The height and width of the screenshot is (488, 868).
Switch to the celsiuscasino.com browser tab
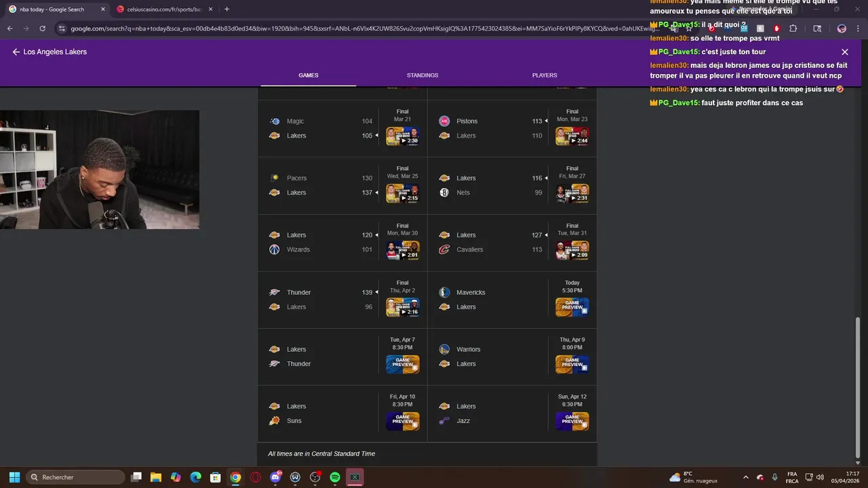tap(165, 9)
